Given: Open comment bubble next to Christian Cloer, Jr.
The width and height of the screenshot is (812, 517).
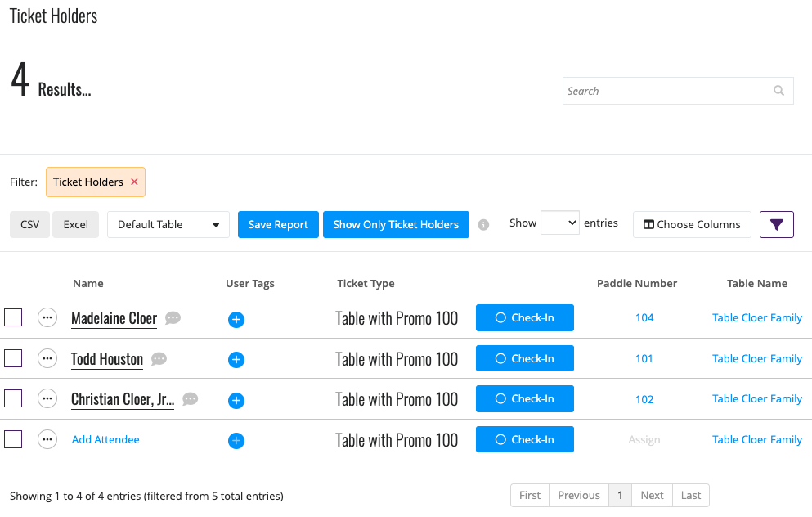Looking at the screenshot, I should pyautogui.click(x=190, y=399).
